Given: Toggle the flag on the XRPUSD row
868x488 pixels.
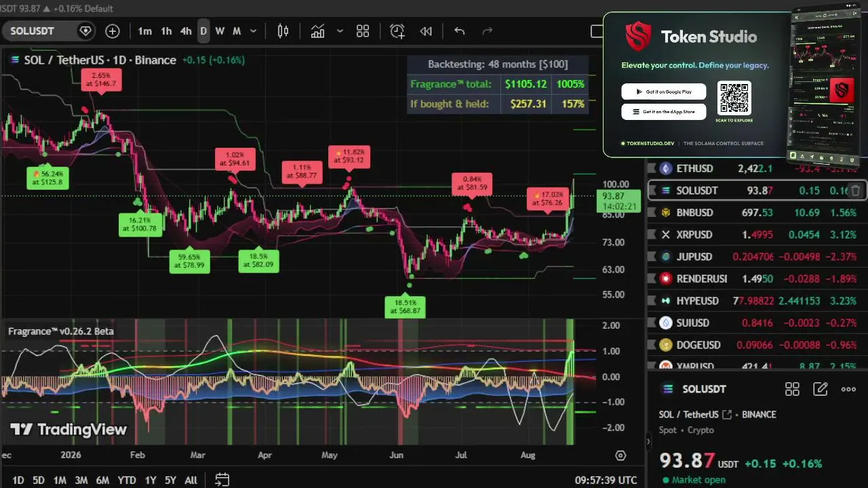Looking at the screenshot, I should (x=652, y=235).
